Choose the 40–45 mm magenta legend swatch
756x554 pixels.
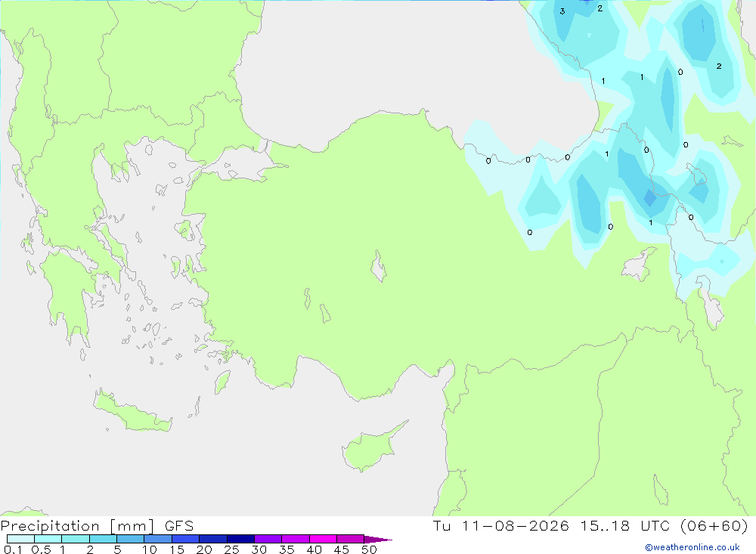[323, 539]
